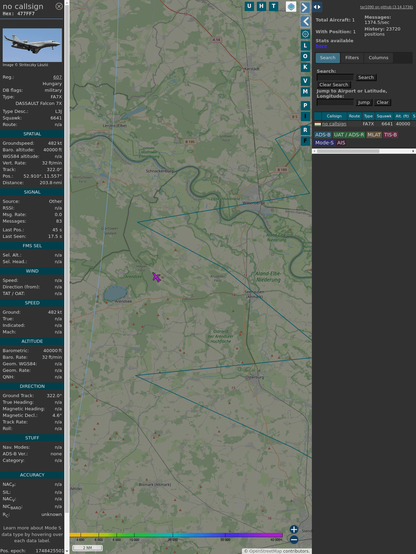
Task: Toggle the F map button
Action: click(x=305, y=141)
